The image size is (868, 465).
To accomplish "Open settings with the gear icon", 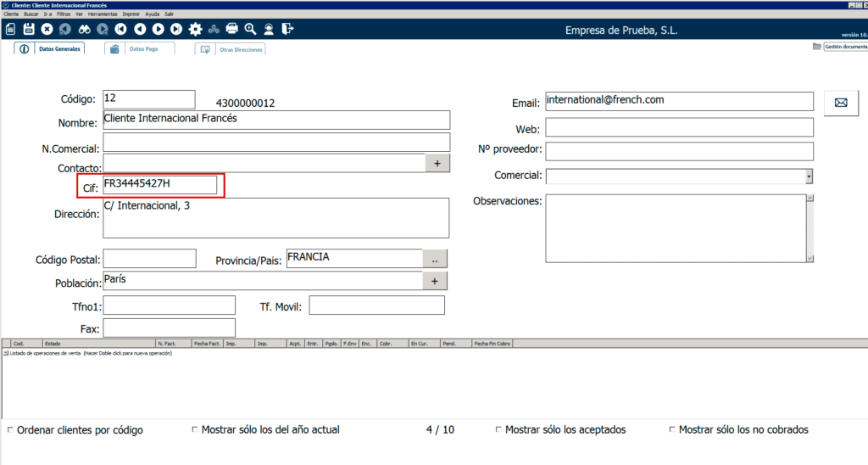I will click(x=195, y=29).
